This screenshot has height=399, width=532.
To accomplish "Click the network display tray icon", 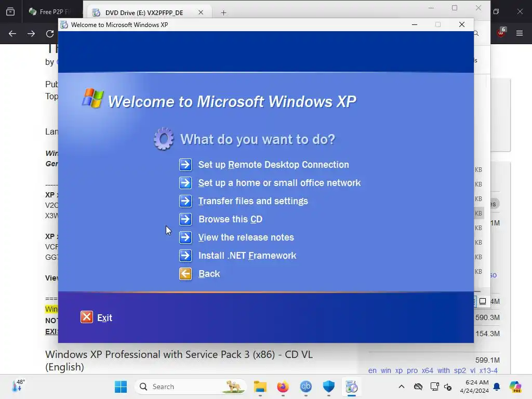I will click(434, 387).
